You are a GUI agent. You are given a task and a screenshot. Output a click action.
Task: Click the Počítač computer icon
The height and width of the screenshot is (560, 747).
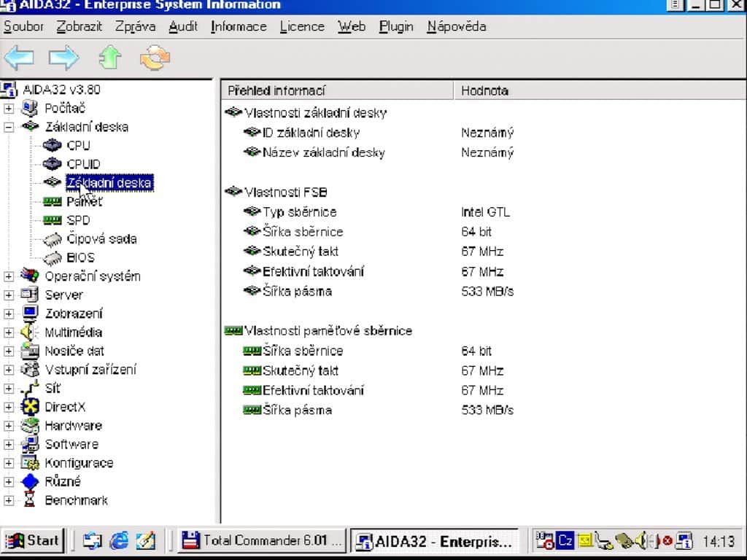[x=29, y=108]
